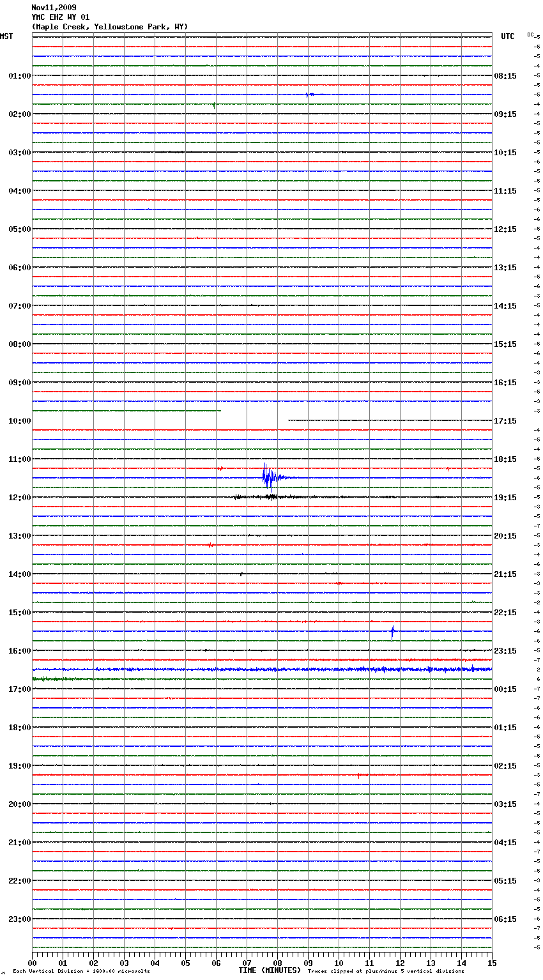
Task: Click the 04:15 UTC time label
Action: [505, 843]
